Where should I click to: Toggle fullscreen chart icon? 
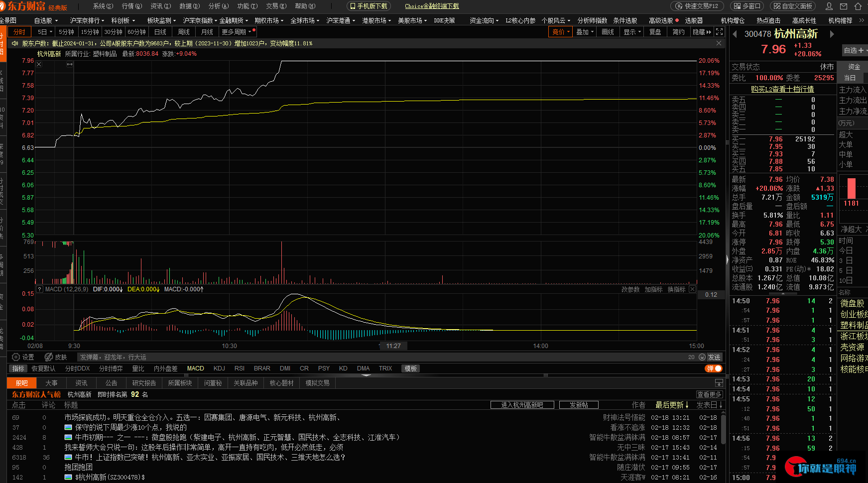point(719,31)
